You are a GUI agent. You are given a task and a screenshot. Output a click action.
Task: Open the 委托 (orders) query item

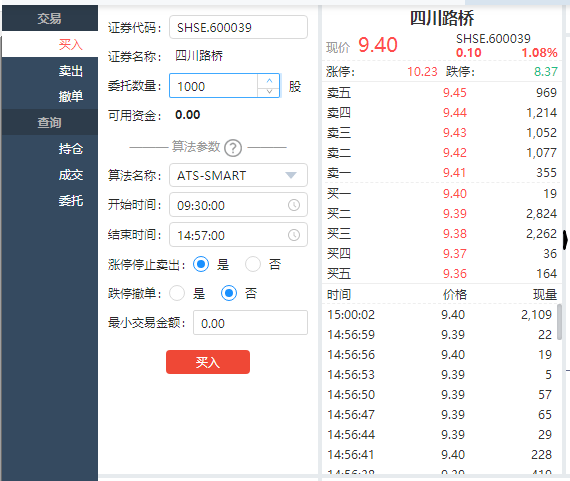point(50,200)
